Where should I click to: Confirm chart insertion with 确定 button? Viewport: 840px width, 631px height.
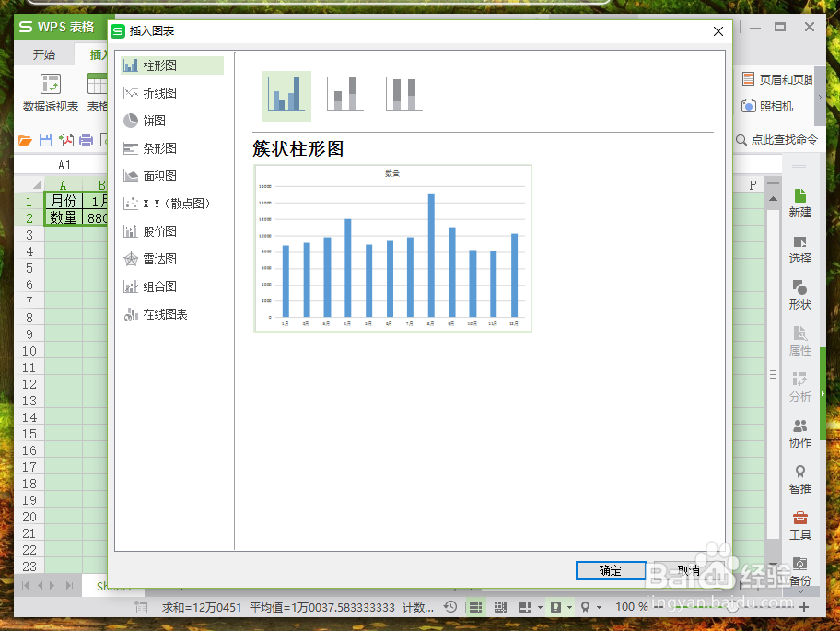(610, 570)
